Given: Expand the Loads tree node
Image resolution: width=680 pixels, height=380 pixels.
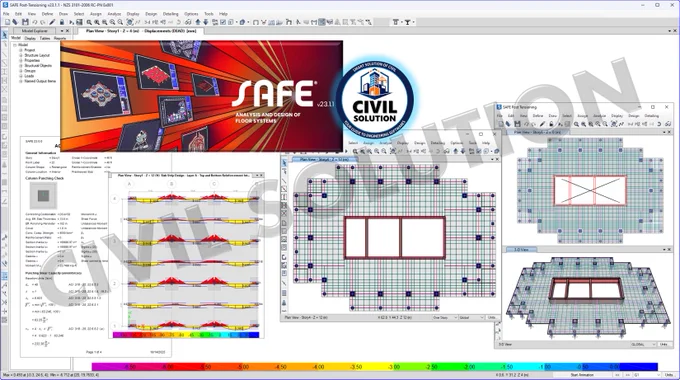Looking at the screenshot, I should (x=20, y=76).
